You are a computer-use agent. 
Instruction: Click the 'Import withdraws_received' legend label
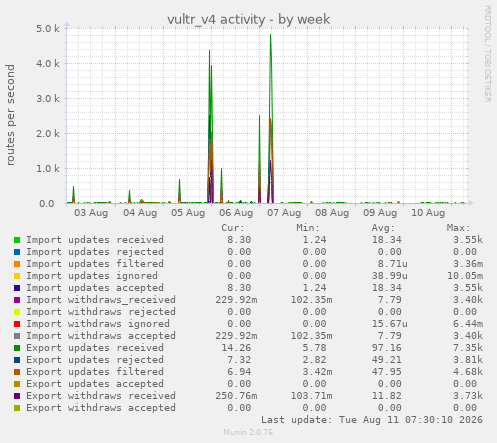pos(101,300)
